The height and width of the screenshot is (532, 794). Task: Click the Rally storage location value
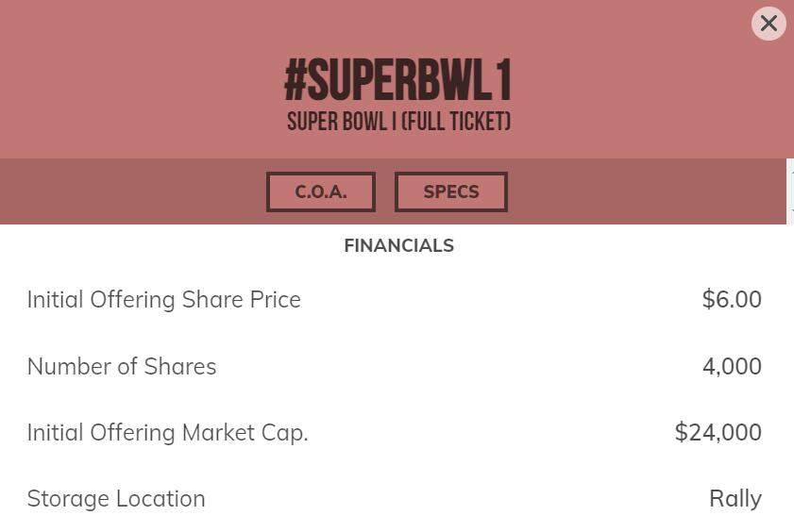[x=735, y=499]
